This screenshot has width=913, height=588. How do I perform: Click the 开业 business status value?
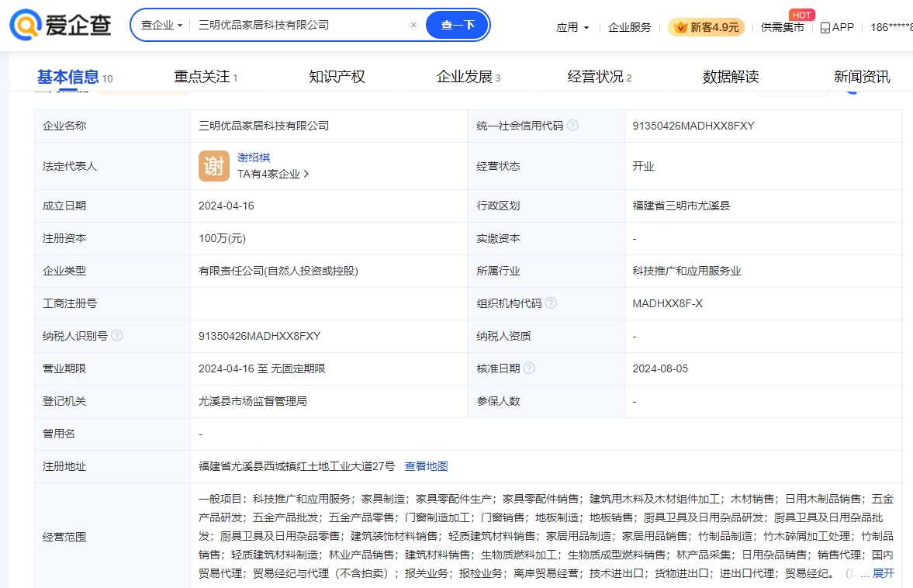(643, 167)
